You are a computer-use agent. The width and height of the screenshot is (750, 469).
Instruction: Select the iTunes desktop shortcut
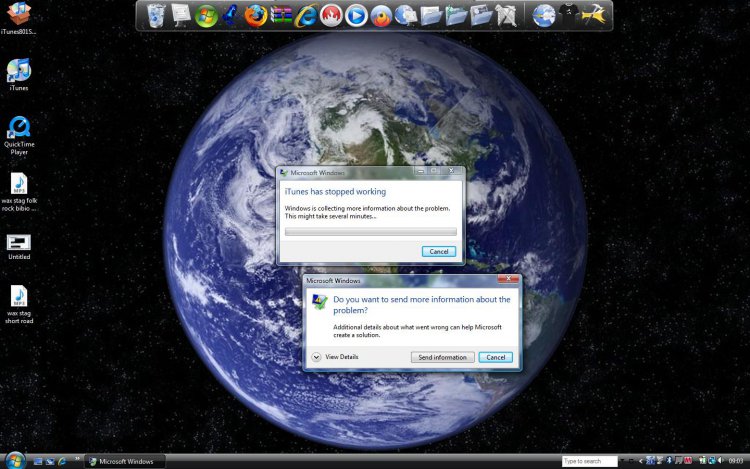pyautogui.click(x=19, y=75)
